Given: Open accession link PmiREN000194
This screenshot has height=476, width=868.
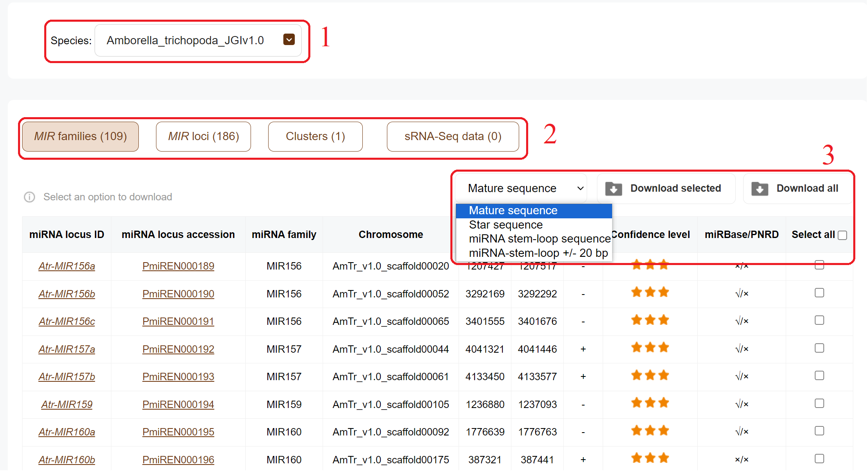Looking at the screenshot, I should coord(178,405).
